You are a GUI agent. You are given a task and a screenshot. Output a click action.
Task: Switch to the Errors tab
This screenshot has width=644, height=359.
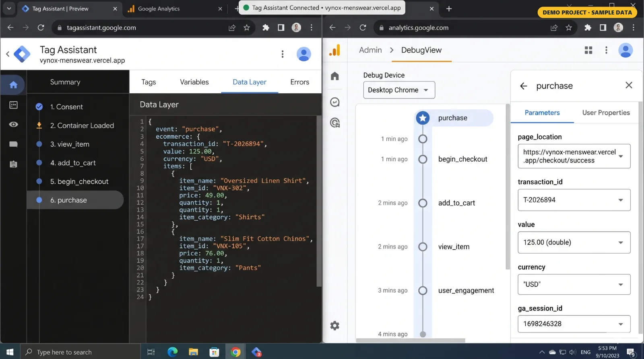tap(299, 82)
